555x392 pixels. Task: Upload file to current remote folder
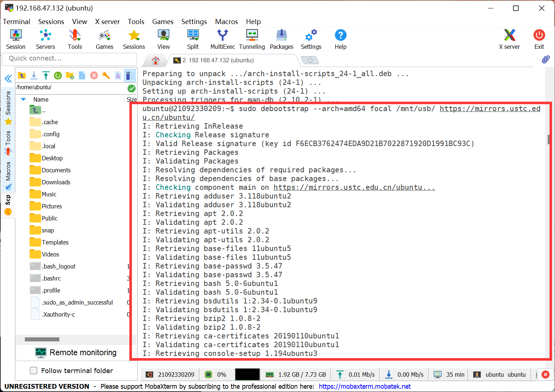click(x=46, y=75)
